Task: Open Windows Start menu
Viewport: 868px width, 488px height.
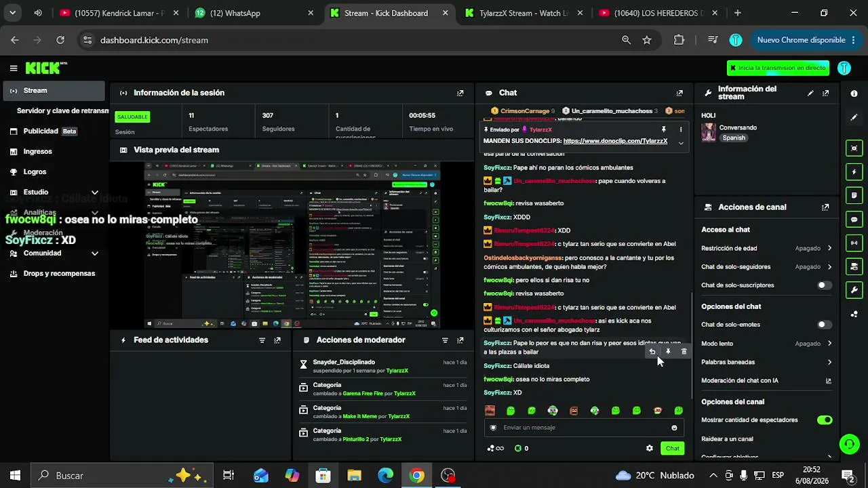Action: point(15,476)
